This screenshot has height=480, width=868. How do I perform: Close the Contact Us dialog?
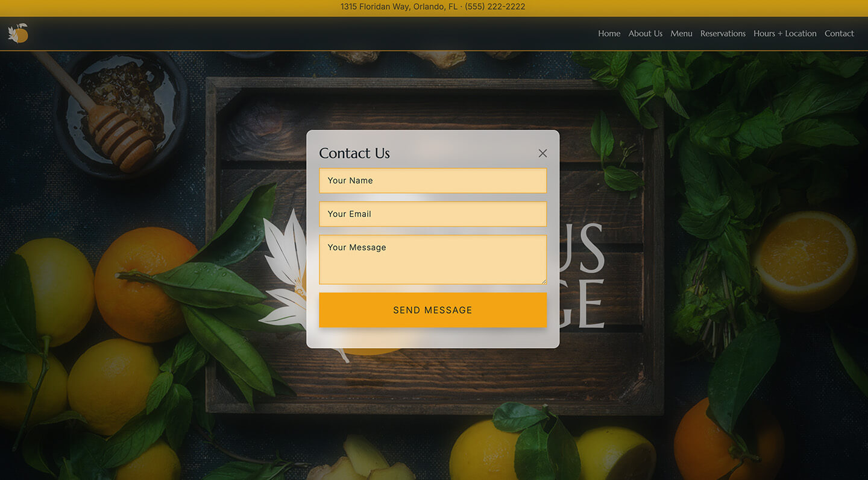pyautogui.click(x=542, y=153)
